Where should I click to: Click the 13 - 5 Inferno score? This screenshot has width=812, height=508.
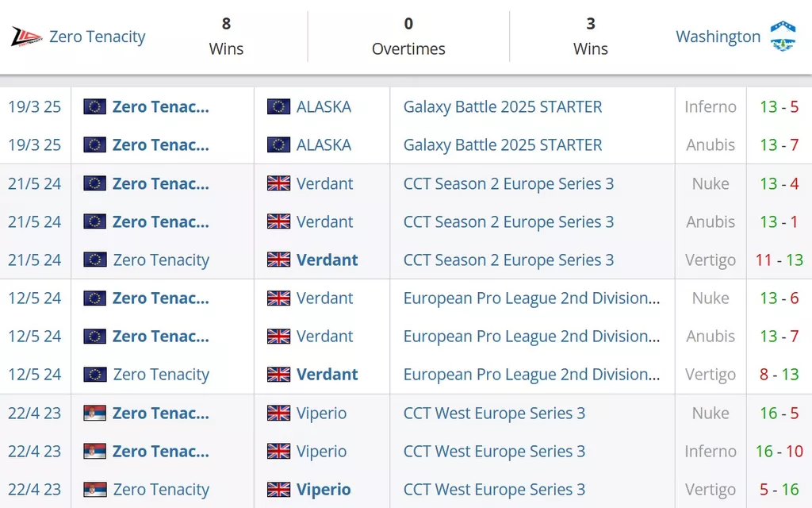[779, 106]
